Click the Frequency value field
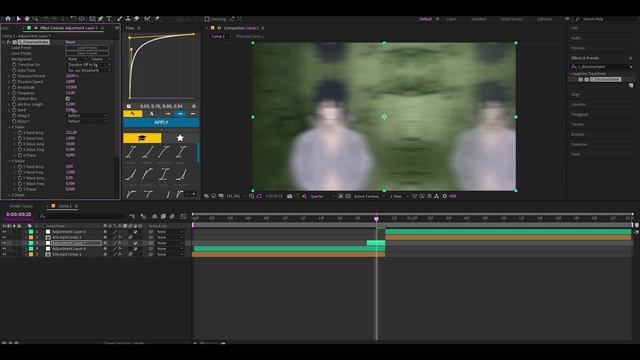Image resolution: width=640 pixels, height=360 pixels. [70, 93]
